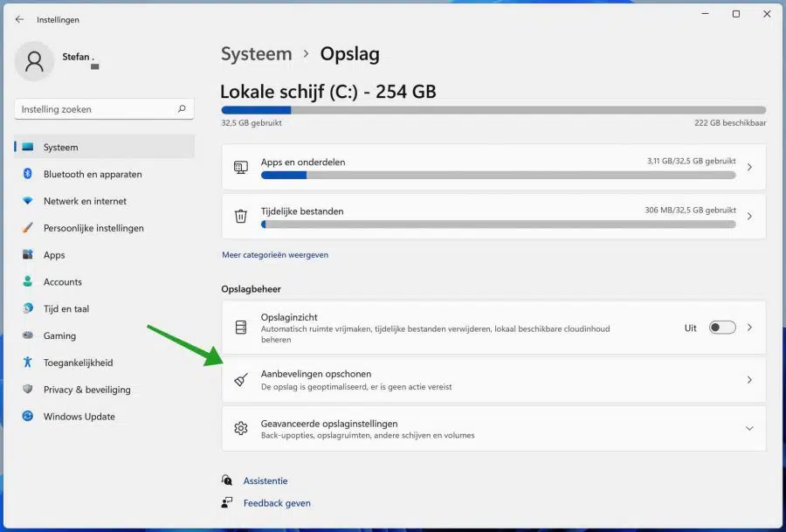
Task: Click the '306 MB/32,5 GB gebruikt' value
Action: click(x=690, y=211)
